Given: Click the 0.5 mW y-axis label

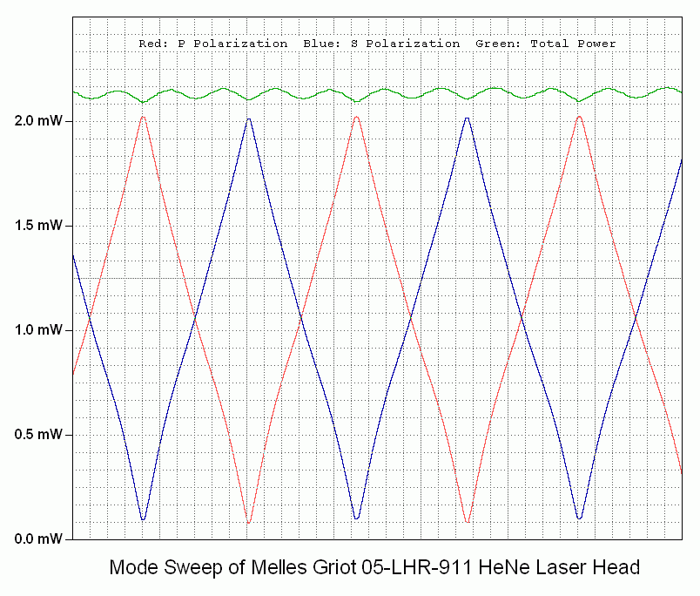Looking at the screenshot, I should click(38, 435).
